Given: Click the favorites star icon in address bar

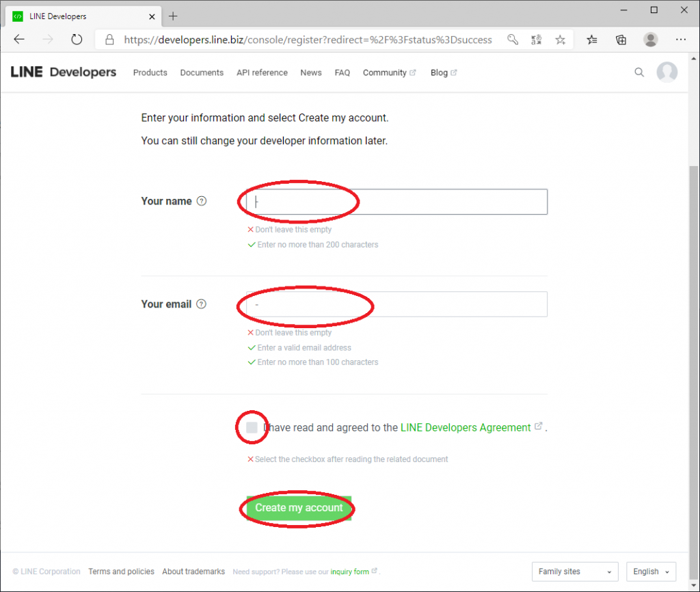Looking at the screenshot, I should [561, 40].
